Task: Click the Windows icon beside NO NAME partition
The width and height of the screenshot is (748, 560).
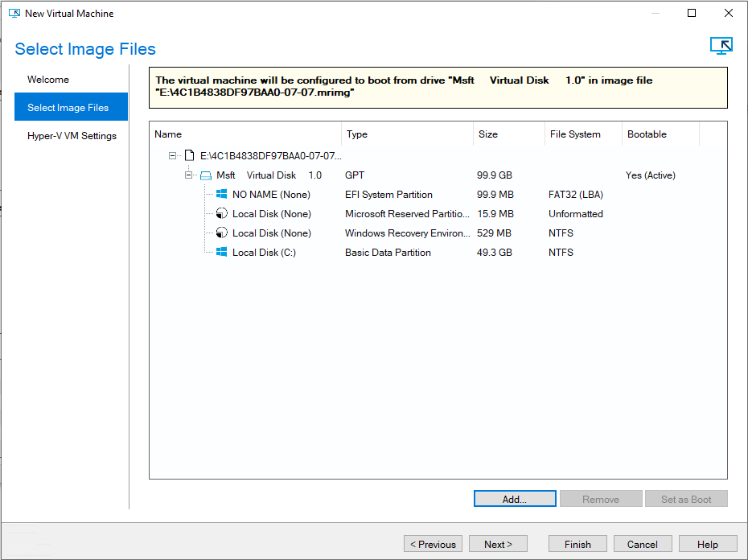Action: point(222,195)
